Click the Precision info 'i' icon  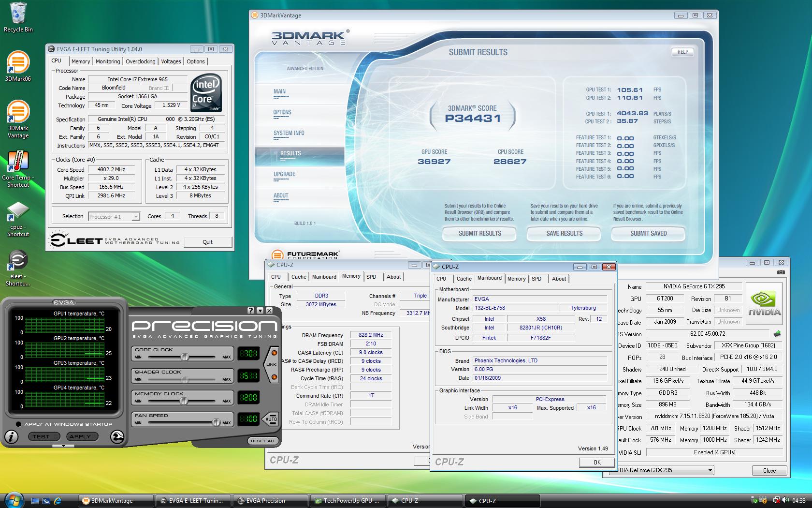point(11,437)
